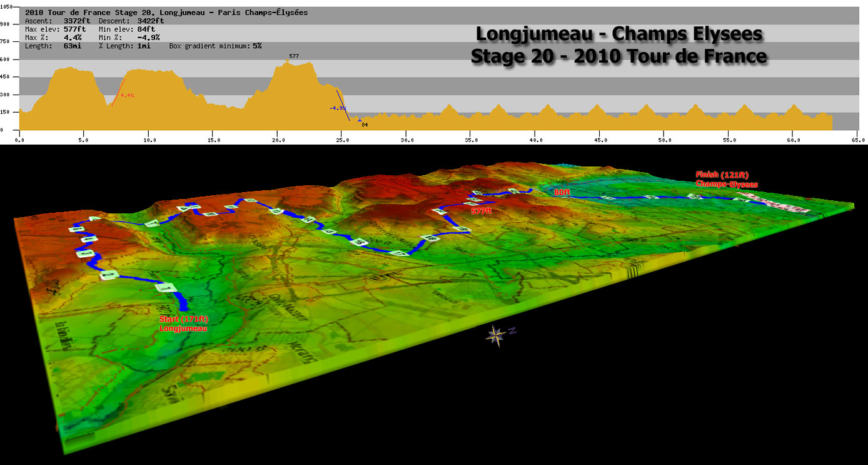Click the '45.0' distance axis tick
This screenshot has height=465, width=868.
pyautogui.click(x=599, y=140)
